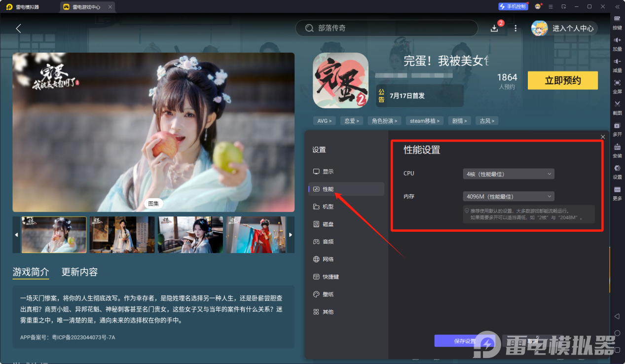Open the download manager icon with badge 2
This screenshot has width=625, height=364.
(494, 28)
